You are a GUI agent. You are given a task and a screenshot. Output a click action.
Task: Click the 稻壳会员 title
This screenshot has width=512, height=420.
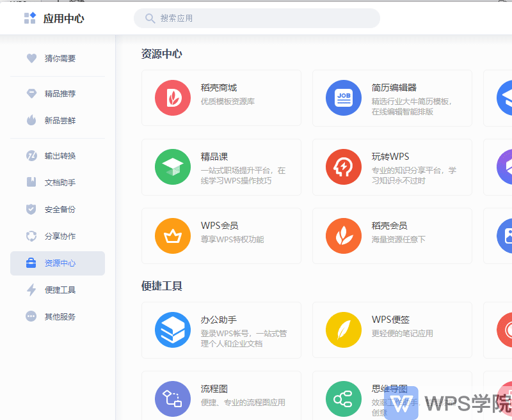tap(389, 226)
